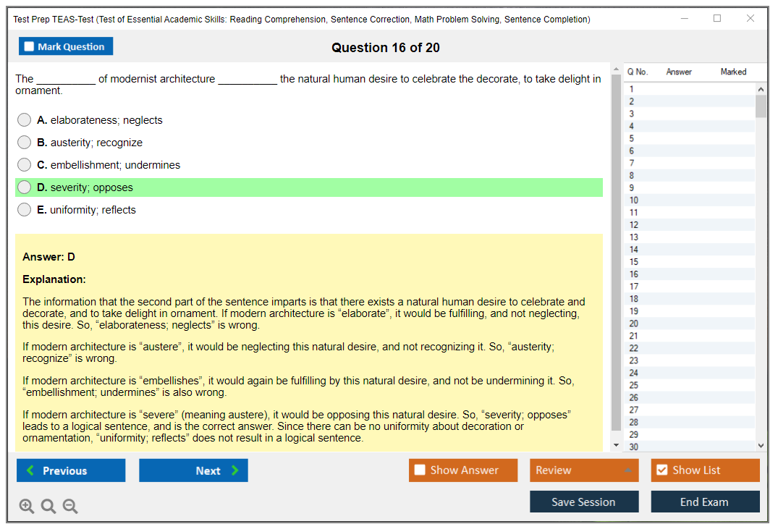Image resolution: width=778 pixels, height=532 pixels.
Task: Open the Review dropdown menu
Action: [x=584, y=470]
